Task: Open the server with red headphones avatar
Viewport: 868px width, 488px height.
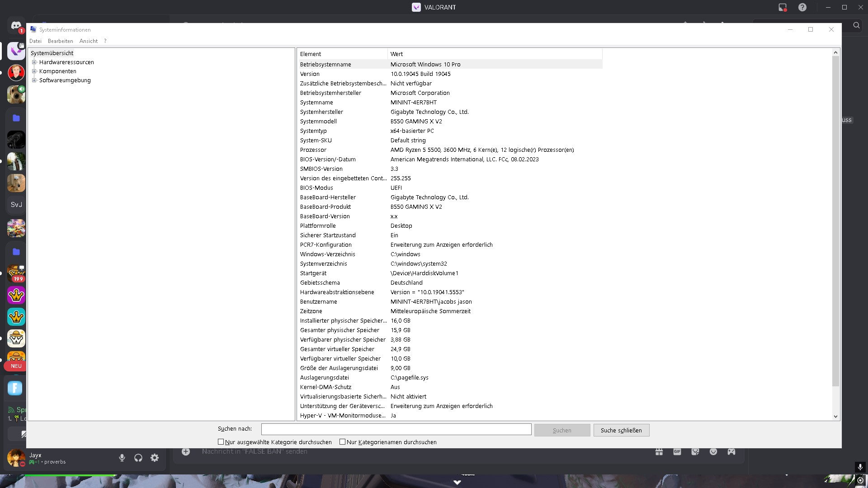Action: point(16,72)
